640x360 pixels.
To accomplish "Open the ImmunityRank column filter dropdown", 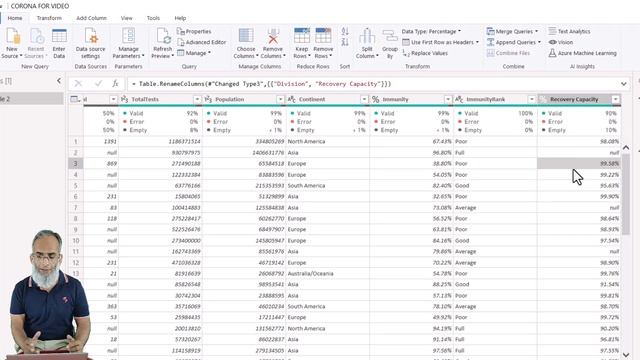I will 531,99.
